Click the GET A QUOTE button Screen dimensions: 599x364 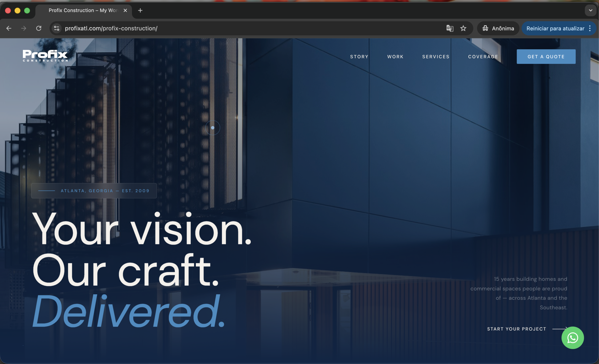(x=546, y=57)
